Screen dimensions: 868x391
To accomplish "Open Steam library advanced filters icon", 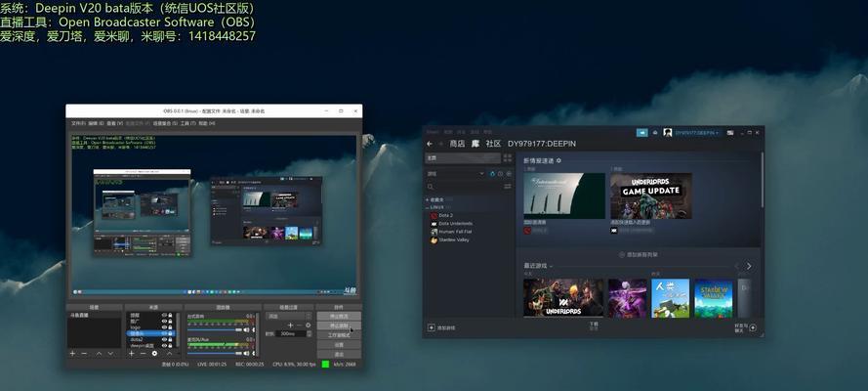I will tap(508, 187).
